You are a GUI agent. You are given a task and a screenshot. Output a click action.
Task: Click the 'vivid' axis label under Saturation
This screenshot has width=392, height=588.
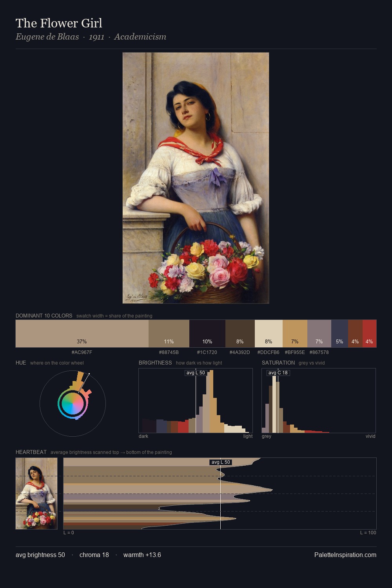pyautogui.click(x=370, y=436)
